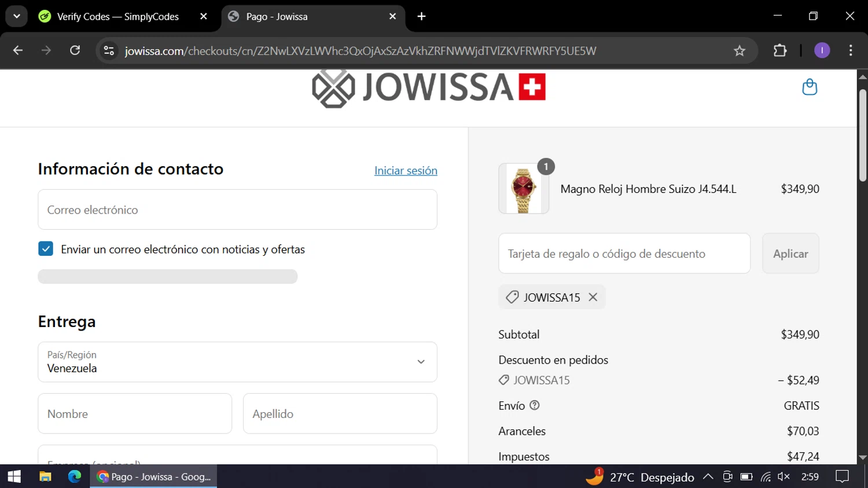The height and width of the screenshot is (488, 868).
Task: Click the muted volume tray icon
Action: click(x=784, y=477)
